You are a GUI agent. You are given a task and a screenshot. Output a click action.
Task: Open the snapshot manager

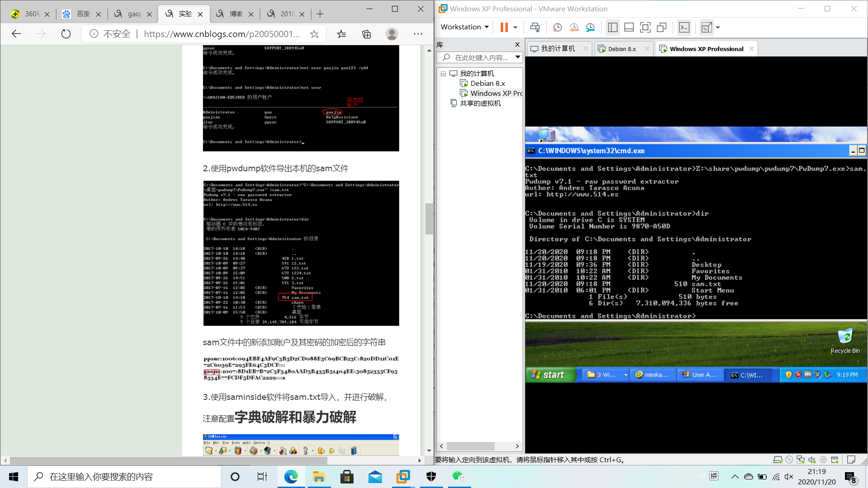(x=590, y=28)
